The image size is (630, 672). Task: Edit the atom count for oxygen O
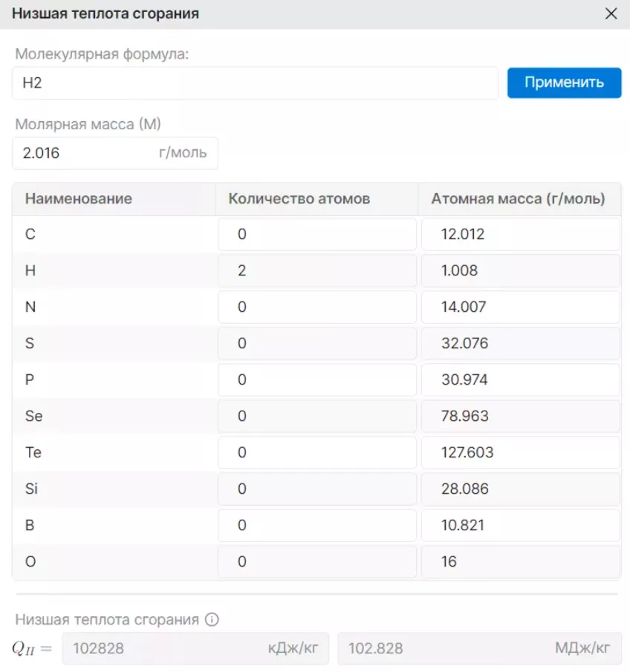click(x=317, y=562)
